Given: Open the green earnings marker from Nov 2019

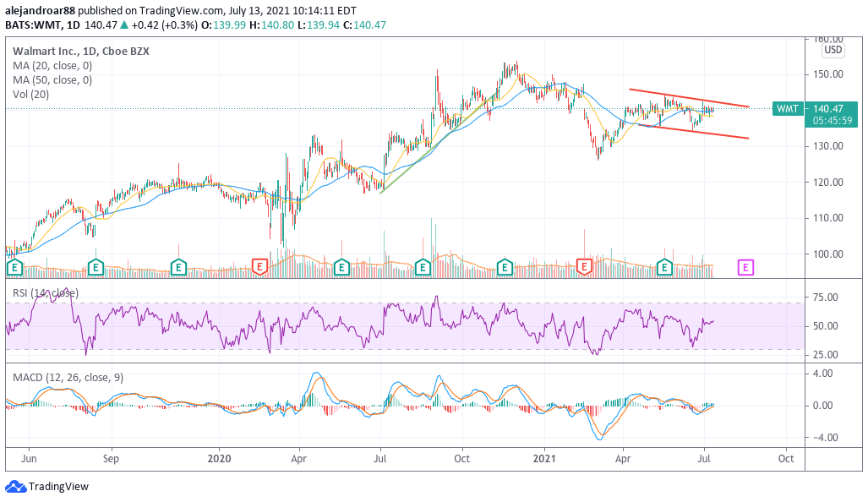Looking at the screenshot, I should [178, 268].
